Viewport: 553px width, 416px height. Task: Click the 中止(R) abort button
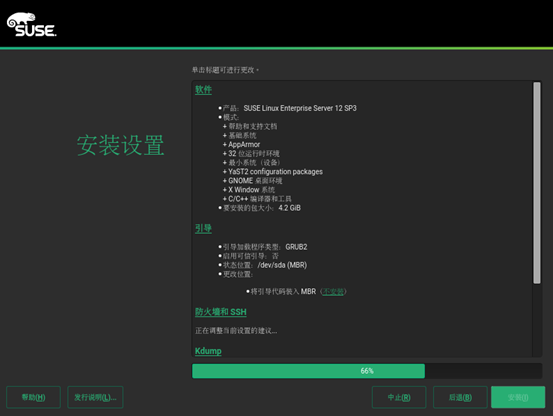coord(399,397)
